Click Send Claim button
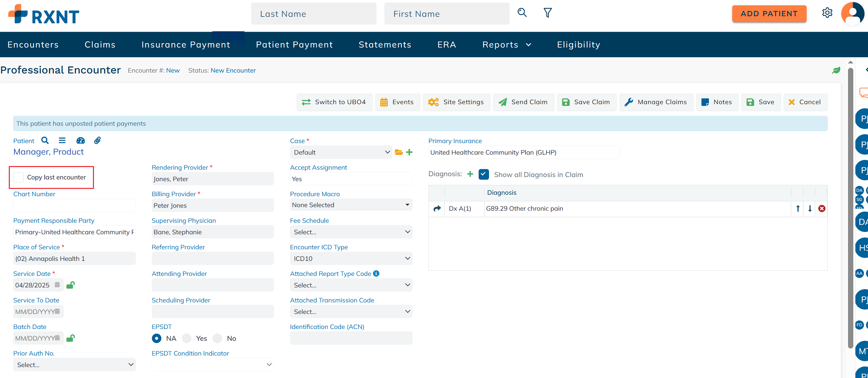Viewport: 868px width, 378px height. pyautogui.click(x=523, y=102)
